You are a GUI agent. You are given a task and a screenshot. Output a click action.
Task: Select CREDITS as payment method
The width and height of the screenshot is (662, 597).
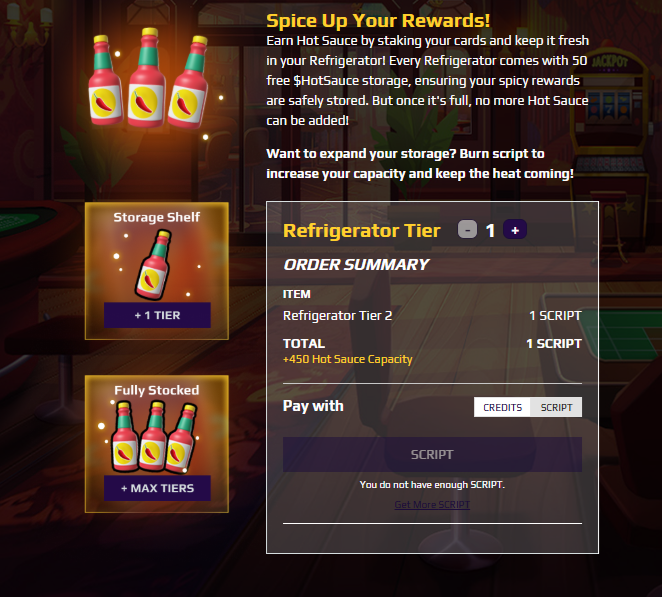502,407
